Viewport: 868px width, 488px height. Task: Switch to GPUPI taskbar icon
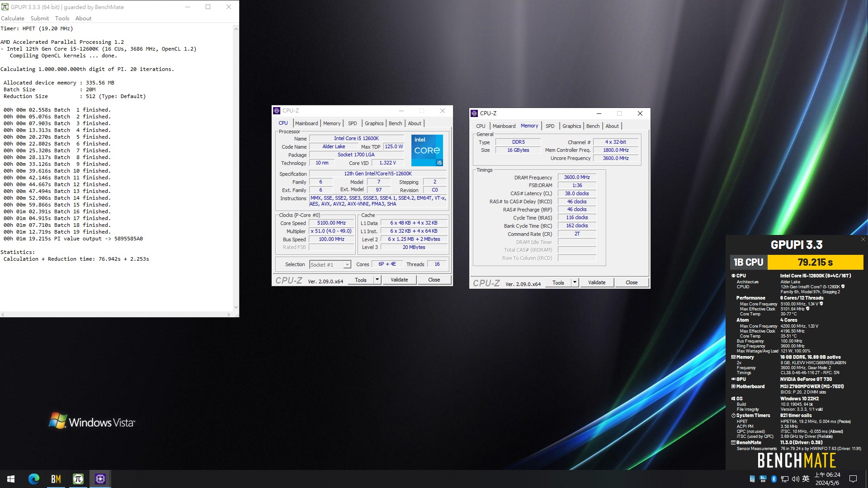click(x=78, y=479)
